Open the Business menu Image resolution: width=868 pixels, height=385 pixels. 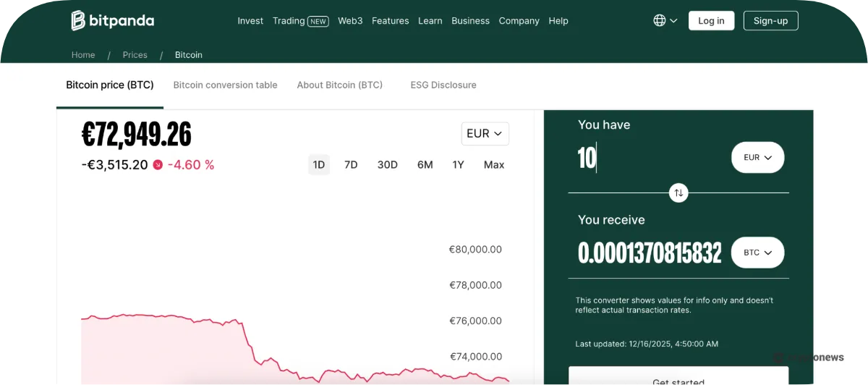click(471, 21)
